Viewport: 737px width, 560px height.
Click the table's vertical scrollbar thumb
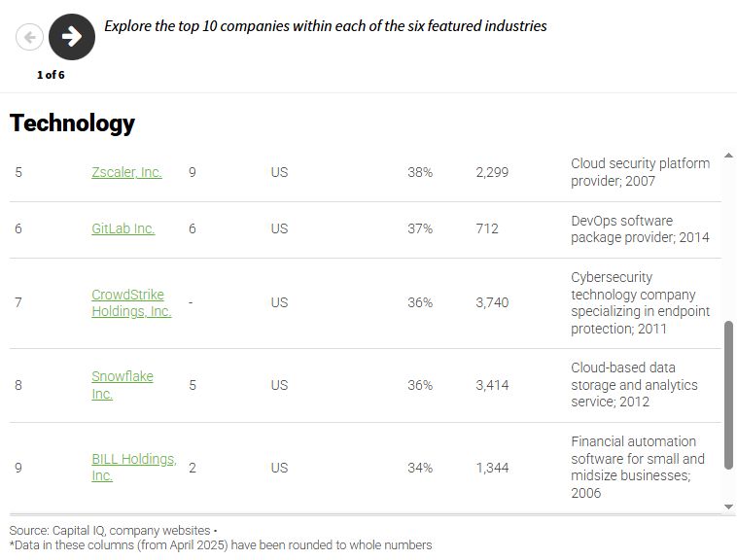click(728, 395)
